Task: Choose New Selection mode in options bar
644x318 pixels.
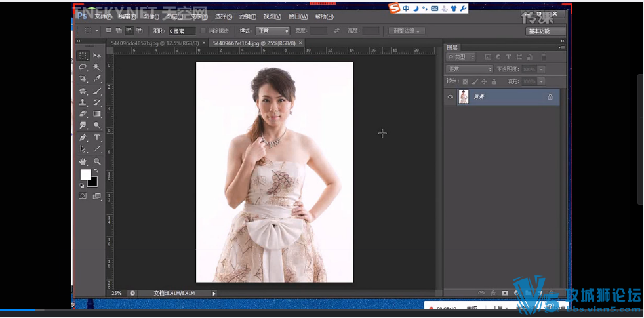Action: pos(108,30)
